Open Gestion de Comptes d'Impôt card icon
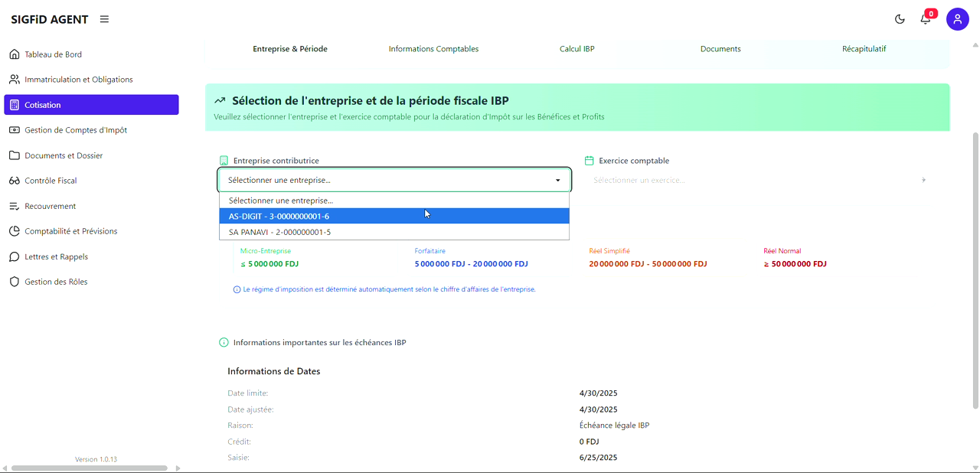980x473 pixels. click(14, 129)
